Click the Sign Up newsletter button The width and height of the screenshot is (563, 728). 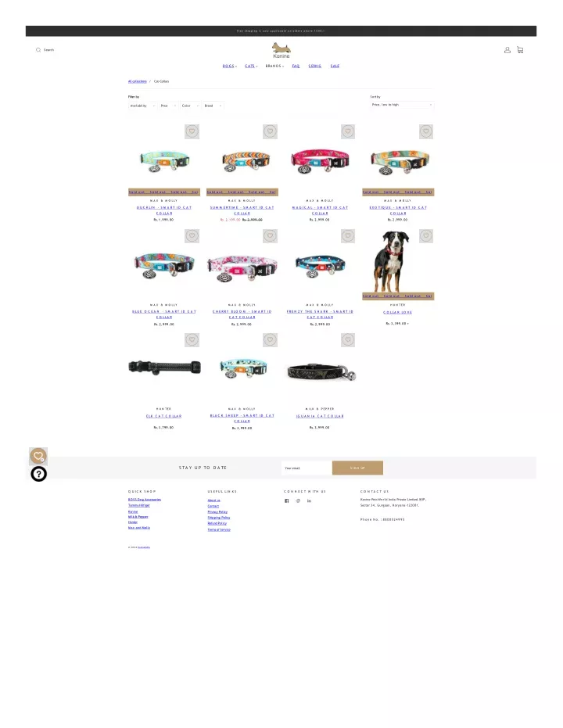pyautogui.click(x=357, y=468)
